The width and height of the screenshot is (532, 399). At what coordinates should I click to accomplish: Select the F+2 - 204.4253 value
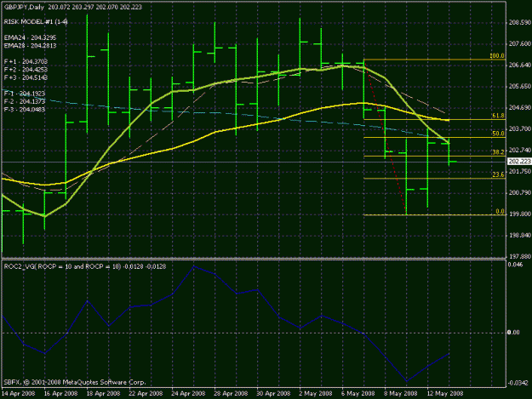(26, 70)
